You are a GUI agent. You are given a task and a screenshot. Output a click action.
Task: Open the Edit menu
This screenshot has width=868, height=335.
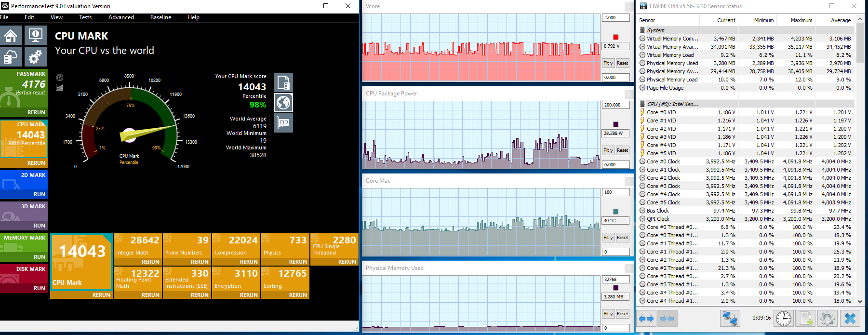(x=29, y=17)
